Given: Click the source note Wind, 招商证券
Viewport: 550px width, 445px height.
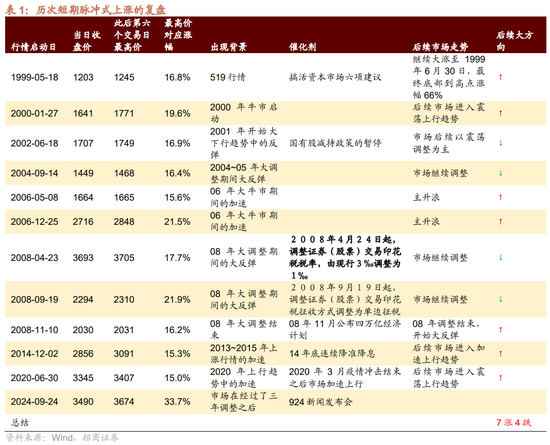Looking at the screenshot, I should [85, 438].
